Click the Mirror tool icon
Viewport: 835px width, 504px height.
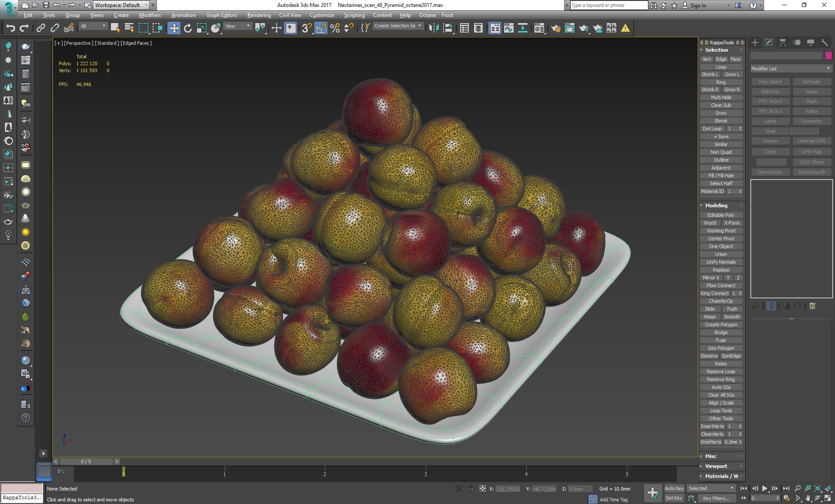point(434,28)
